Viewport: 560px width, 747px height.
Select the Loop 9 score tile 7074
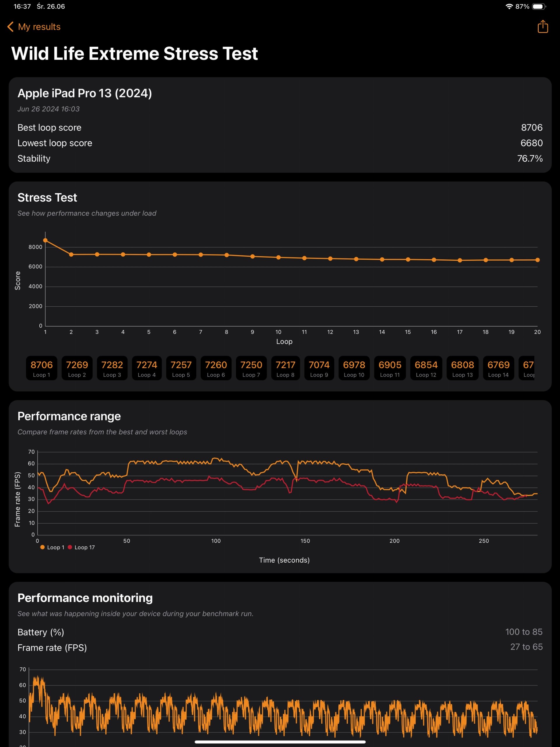[x=319, y=368]
